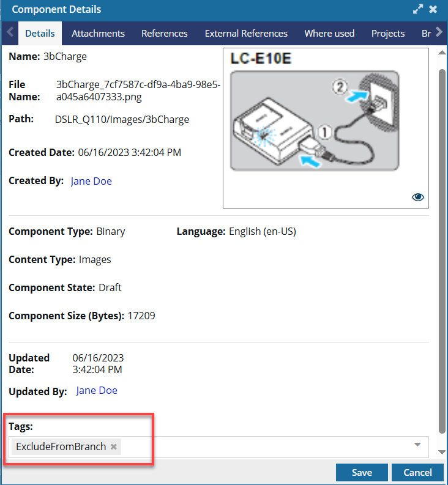Select the path DSLR_Q110/Images/3bCharge

tap(122, 119)
